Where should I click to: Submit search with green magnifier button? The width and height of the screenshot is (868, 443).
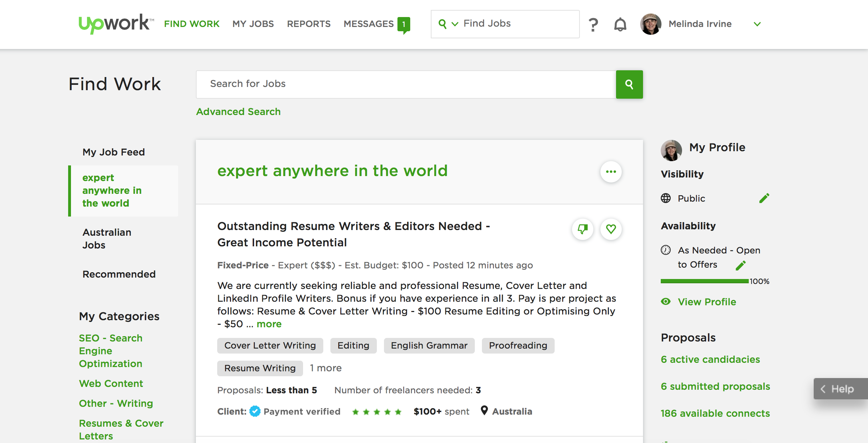click(629, 84)
